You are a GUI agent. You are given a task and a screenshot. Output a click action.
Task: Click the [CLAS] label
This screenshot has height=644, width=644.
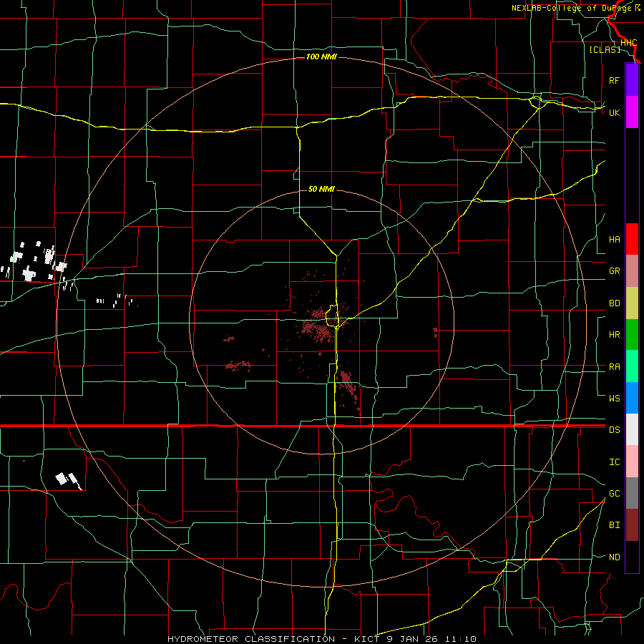pos(605,49)
